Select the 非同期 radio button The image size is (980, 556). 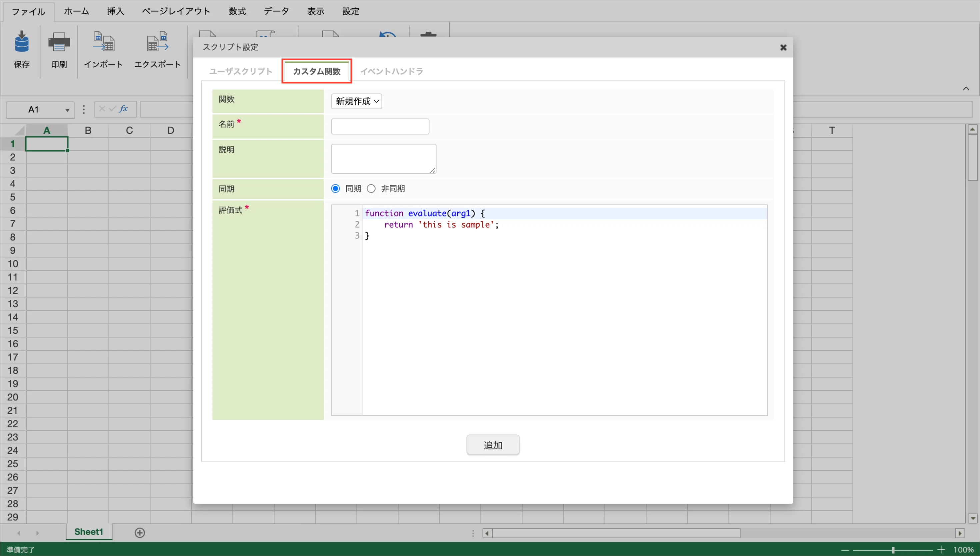[x=371, y=189]
